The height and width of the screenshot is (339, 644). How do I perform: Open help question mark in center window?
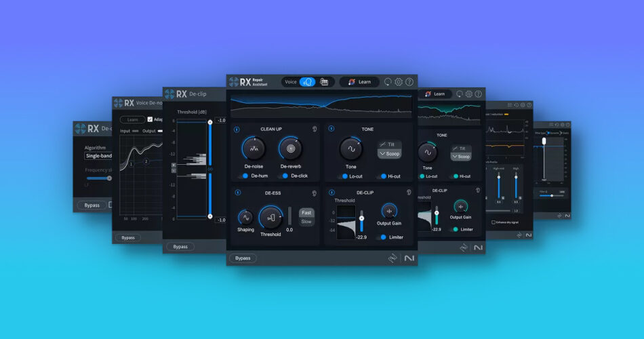(x=409, y=82)
